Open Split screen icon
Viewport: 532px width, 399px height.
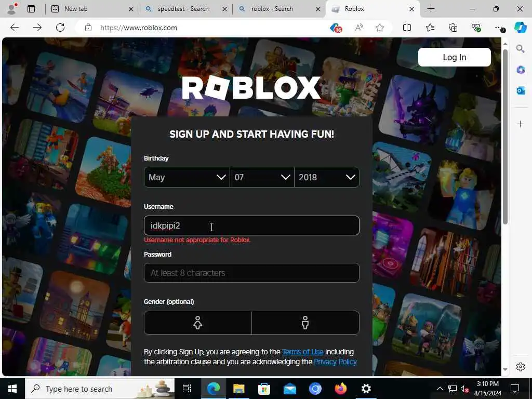[407, 28]
